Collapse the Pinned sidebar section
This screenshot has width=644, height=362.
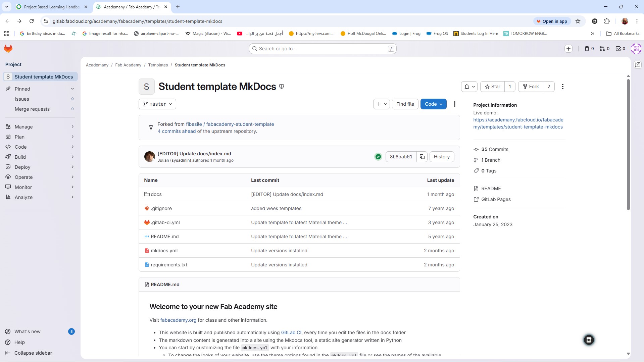[72, 89]
